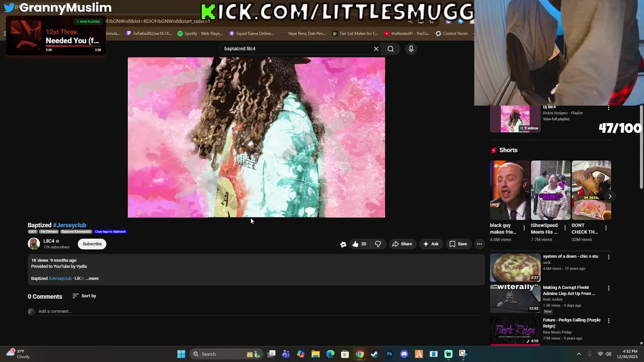Open the #Jerseyclub link in description

pyautogui.click(x=60, y=279)
